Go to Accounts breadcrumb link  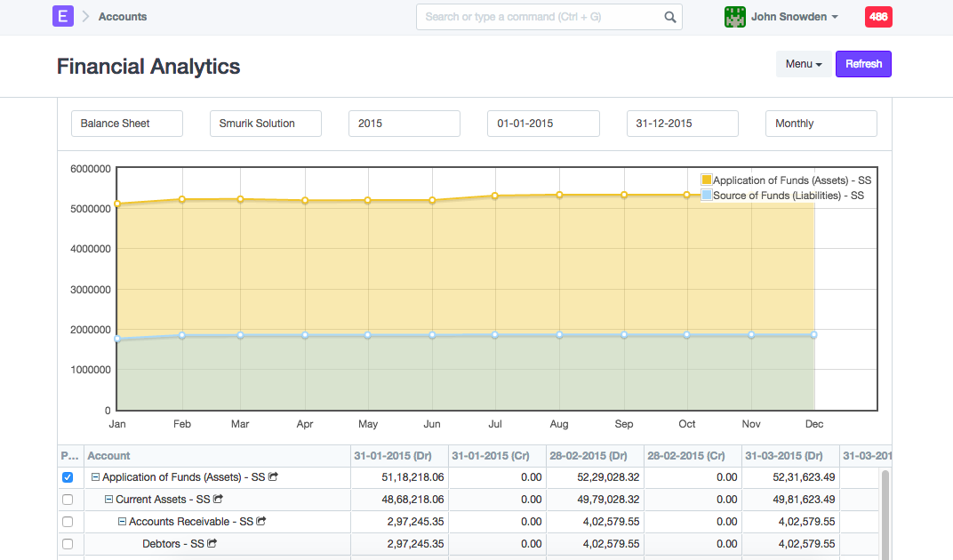[123, 17]
